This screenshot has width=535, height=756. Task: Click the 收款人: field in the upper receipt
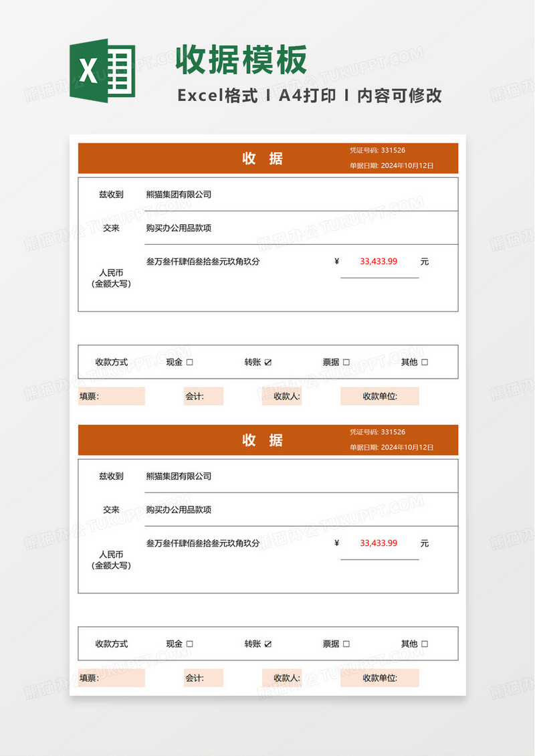[282, 396]
